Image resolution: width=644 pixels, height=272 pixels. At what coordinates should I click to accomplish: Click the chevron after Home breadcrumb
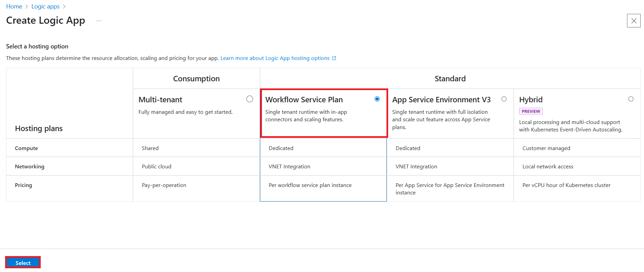click(x=26, y=6)
